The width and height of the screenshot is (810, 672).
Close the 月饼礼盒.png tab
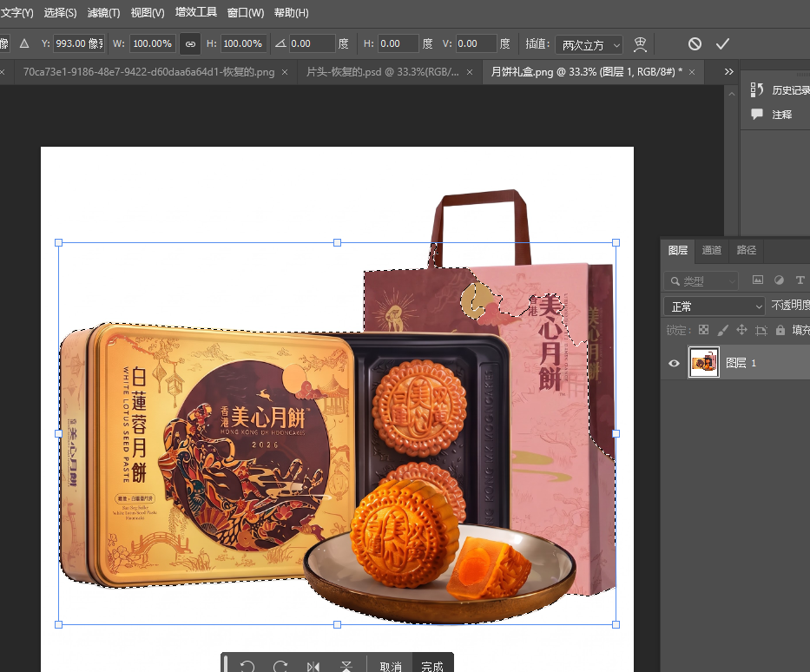(x=692, y=72)
